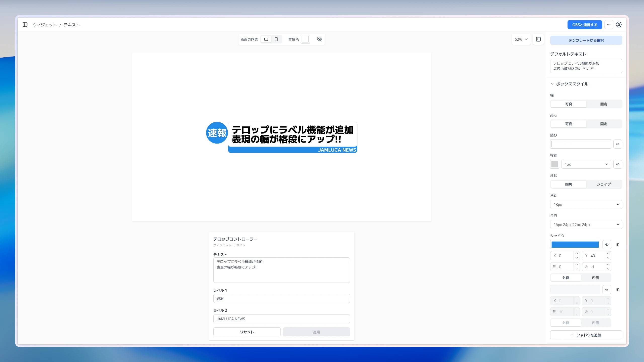Open the blue shadow color swatch
Viewport: 644px width, 362px height.
[x=575, y=245]
